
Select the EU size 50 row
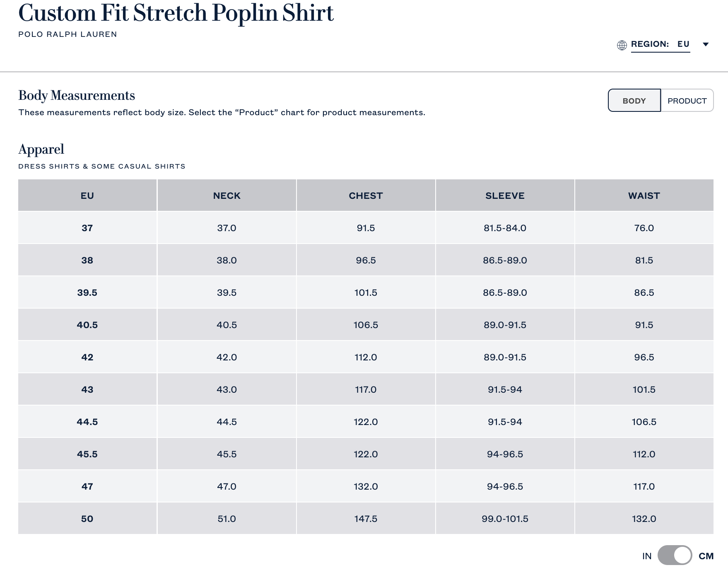point(87,519)
